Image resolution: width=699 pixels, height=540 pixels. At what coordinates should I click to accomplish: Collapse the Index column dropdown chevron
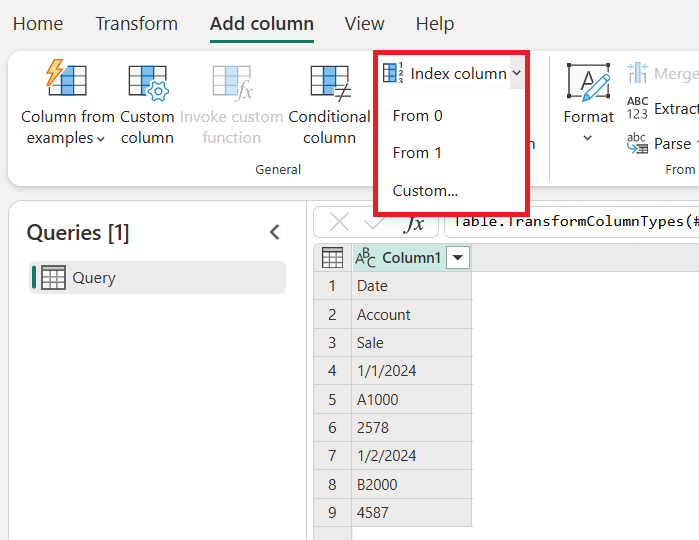point(517,73)
